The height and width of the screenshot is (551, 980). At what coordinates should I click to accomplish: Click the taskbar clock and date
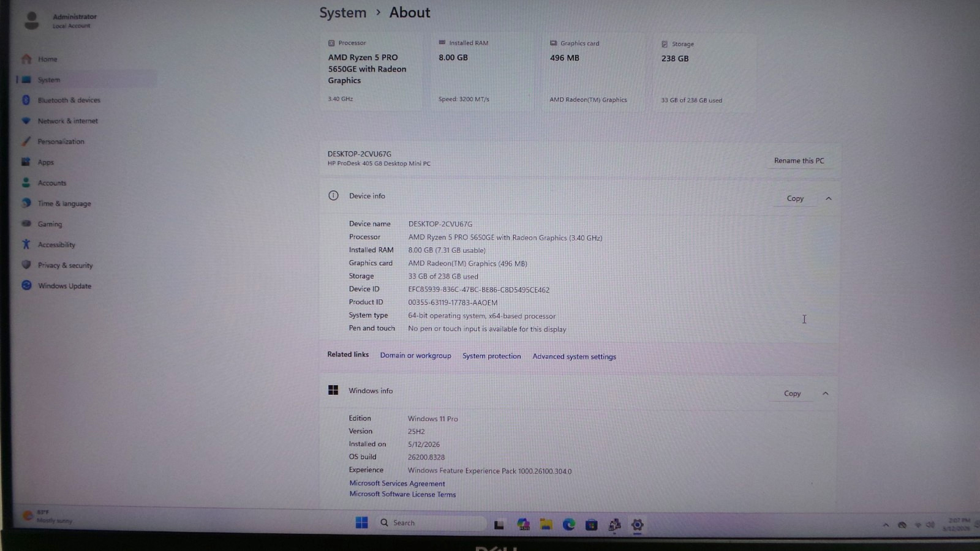[956, 524]
